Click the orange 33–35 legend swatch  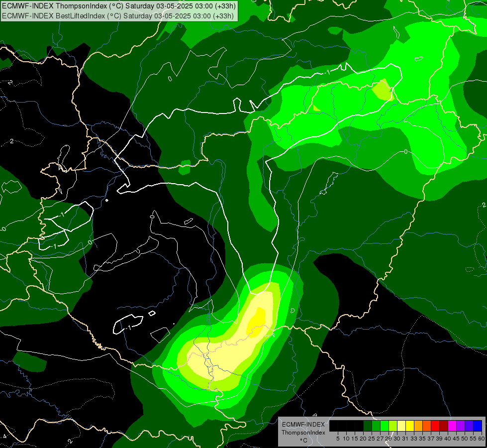tap(418, 426)
